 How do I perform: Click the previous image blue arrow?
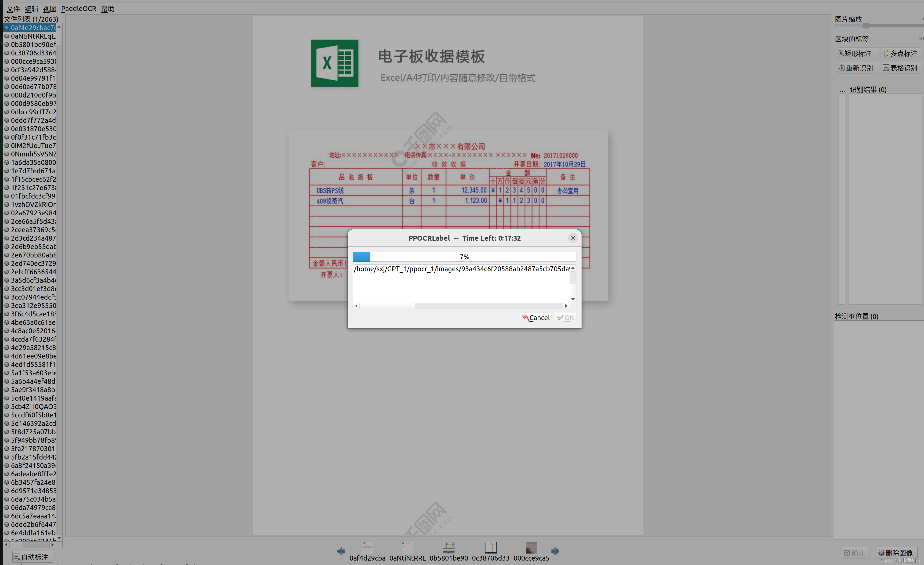341,551
